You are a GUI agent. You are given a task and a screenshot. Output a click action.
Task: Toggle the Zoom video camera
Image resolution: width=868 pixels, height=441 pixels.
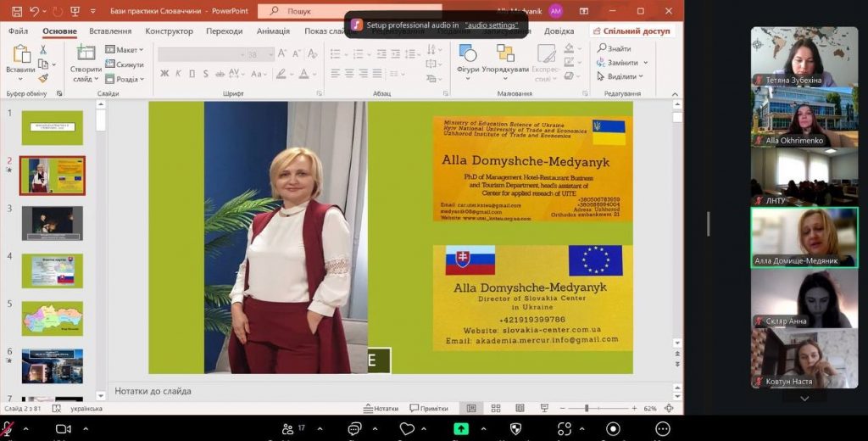pyautogui.click(x=63, y=429)
